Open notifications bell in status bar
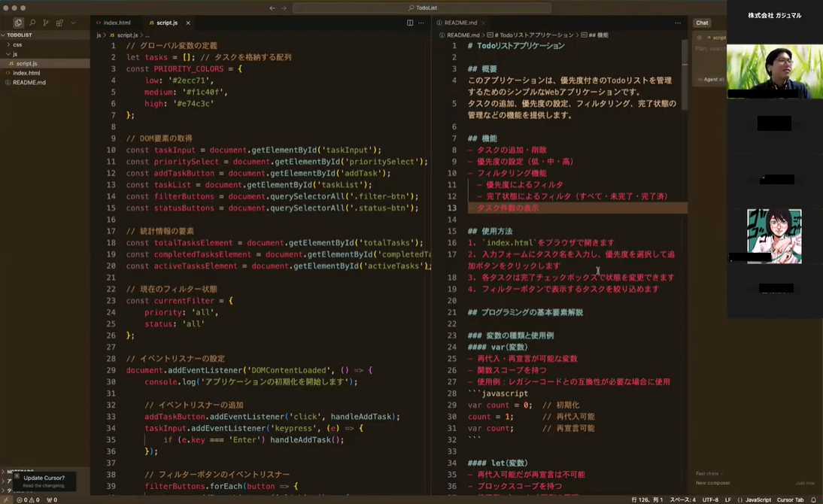Screen dimensions: 823x504 click(813, 499)
